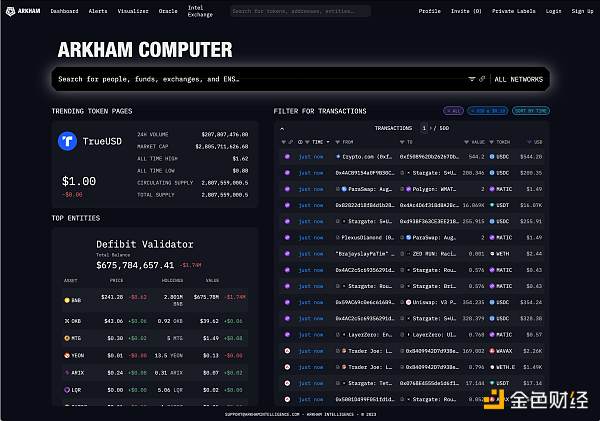Open the Arkham logo home link
This screenshot has height=421, width=600.
pos(23,11)
